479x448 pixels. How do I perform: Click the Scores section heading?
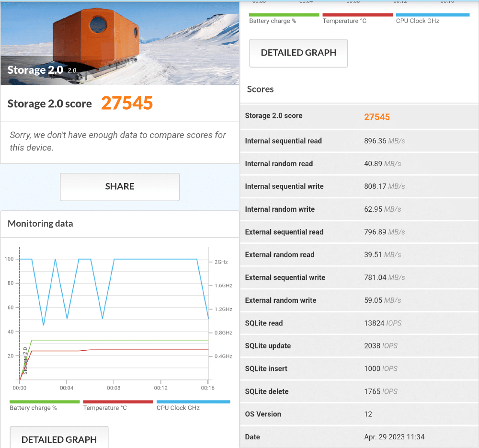coord(261,89)
